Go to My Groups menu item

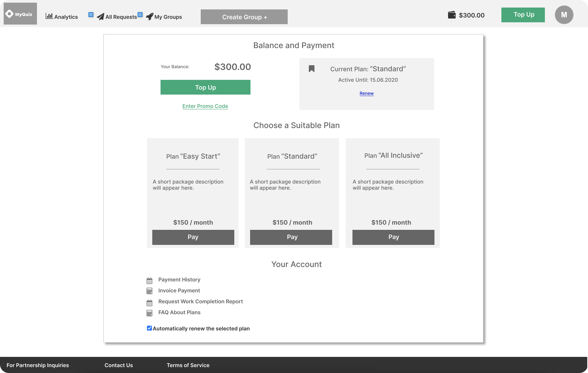(x=168, y=17)
